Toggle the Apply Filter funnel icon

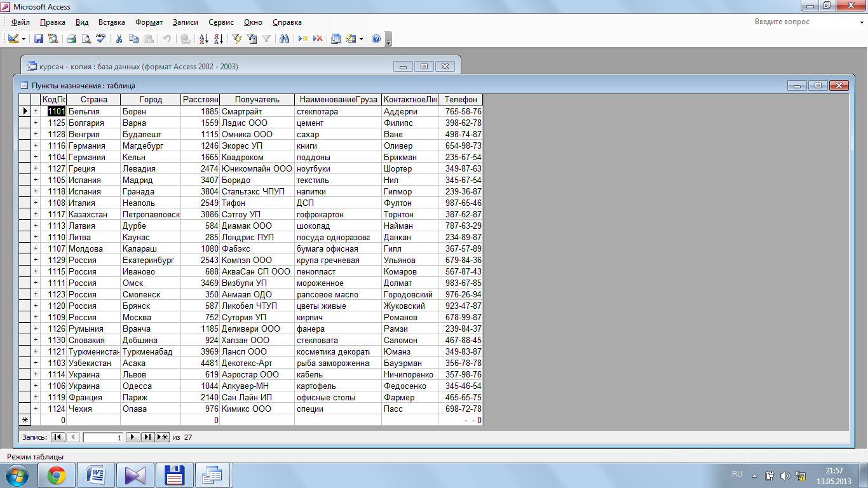pyautogui.click(x=266, y=39)
